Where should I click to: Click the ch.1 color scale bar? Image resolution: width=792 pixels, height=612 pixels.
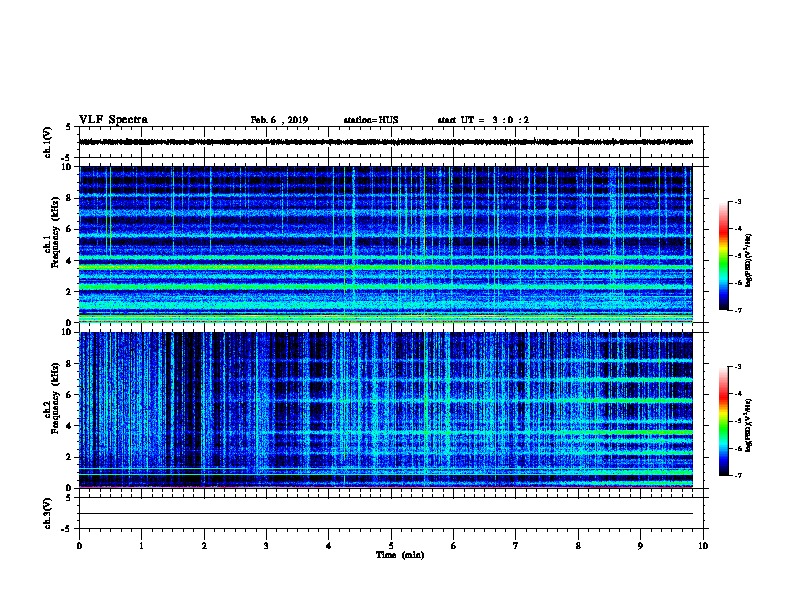(724, 256)
